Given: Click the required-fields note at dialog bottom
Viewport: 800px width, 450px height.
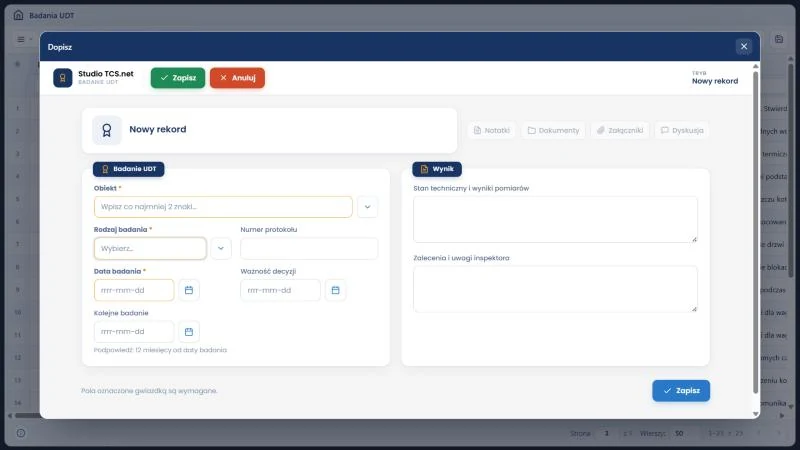Looking at the screenshot, I should tap(149, 391).
